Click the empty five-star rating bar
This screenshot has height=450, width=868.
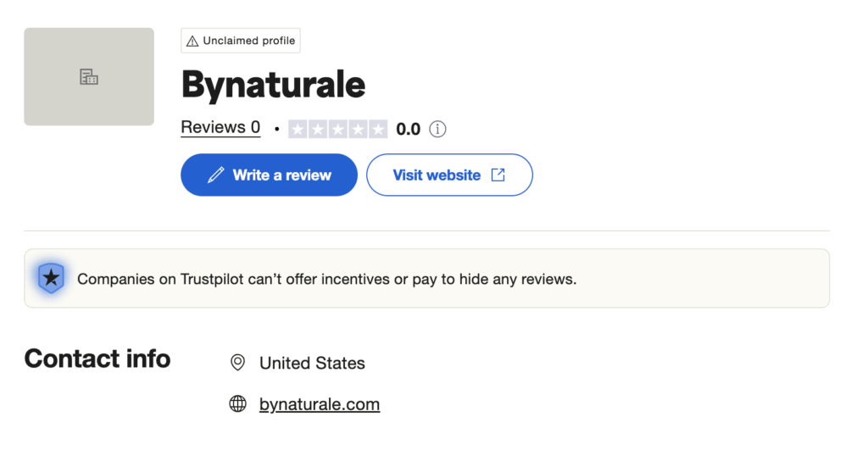click(x=337, y=130)
